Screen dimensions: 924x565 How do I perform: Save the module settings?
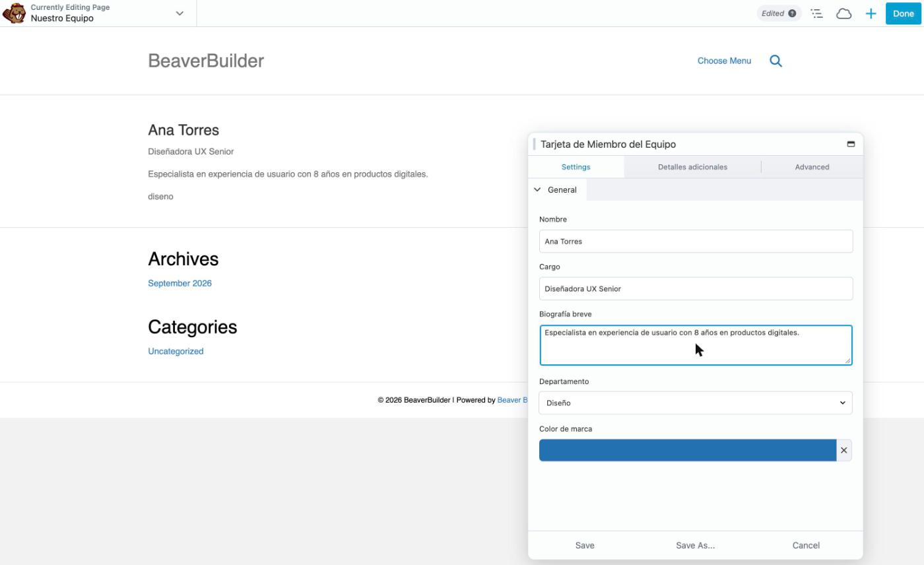click(x=585, y=545)
